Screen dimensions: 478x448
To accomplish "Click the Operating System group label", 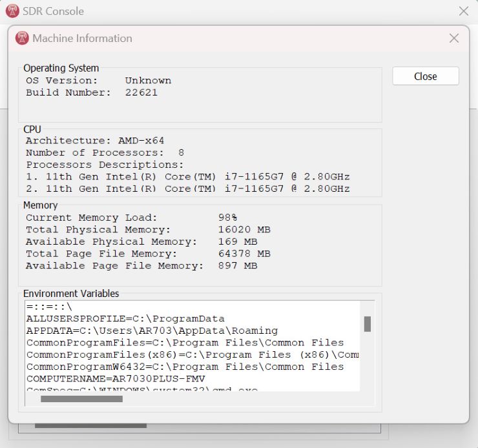I will click(x=61, y=68).
